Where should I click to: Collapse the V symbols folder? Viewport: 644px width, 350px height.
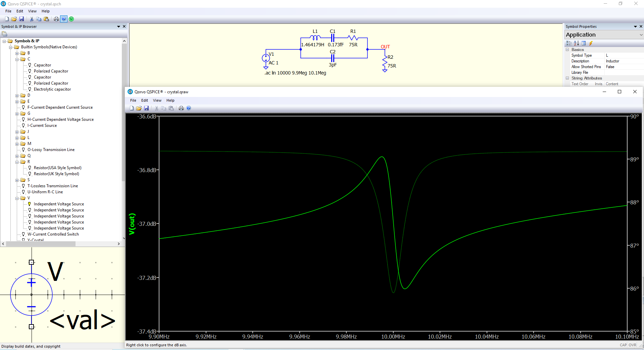pos(17,198)
